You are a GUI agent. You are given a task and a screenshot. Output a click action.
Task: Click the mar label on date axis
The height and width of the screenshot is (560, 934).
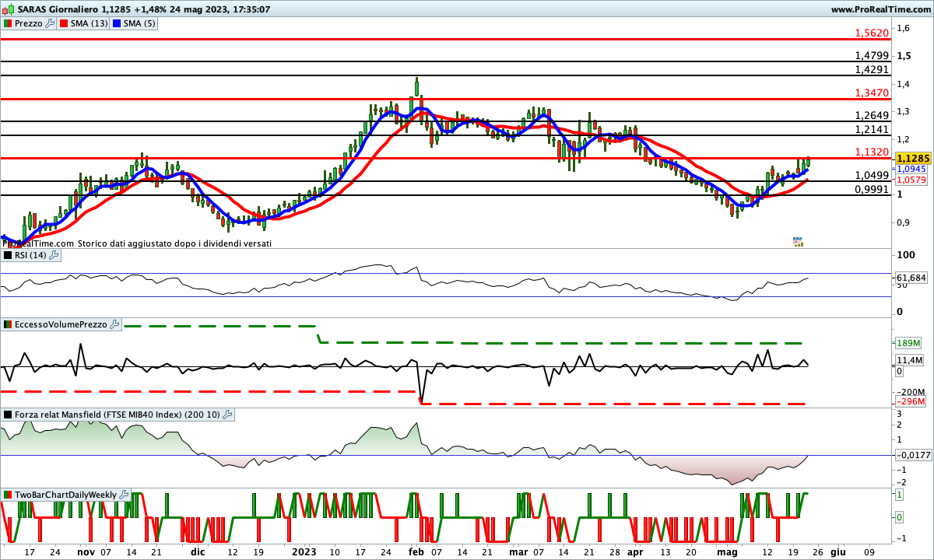pyautogui.click(x=517, y=551)
